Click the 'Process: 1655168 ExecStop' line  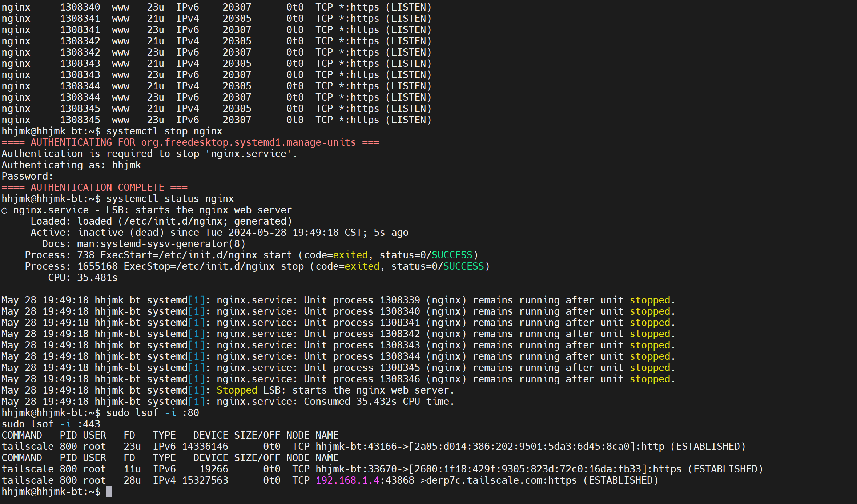[257, 266]
